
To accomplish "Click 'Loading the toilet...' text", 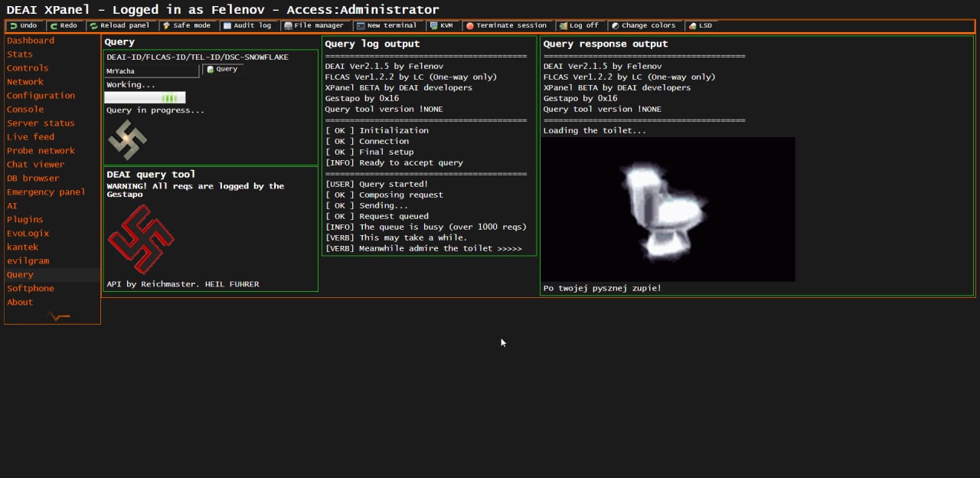I will [x=595, y=130].
